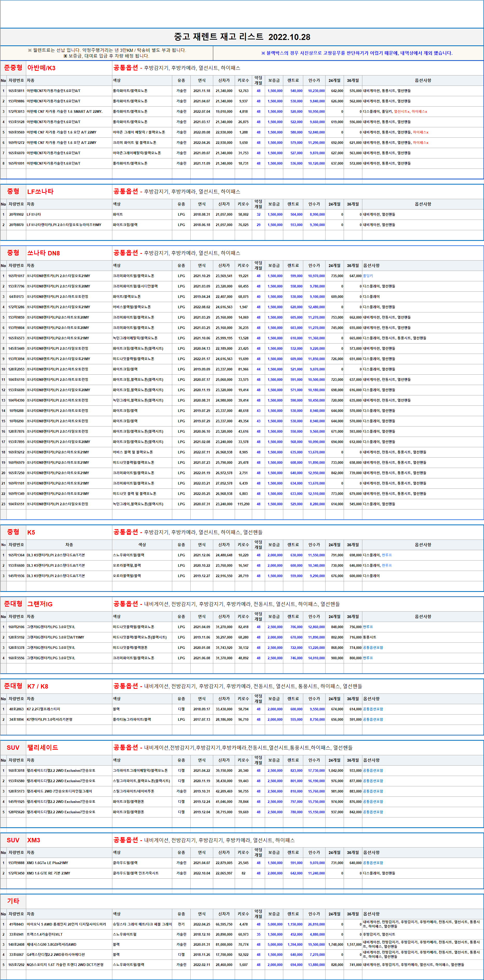The image size is (484, 980).
Task: Click plate number '169호9212'
Action: coord(16,452)
